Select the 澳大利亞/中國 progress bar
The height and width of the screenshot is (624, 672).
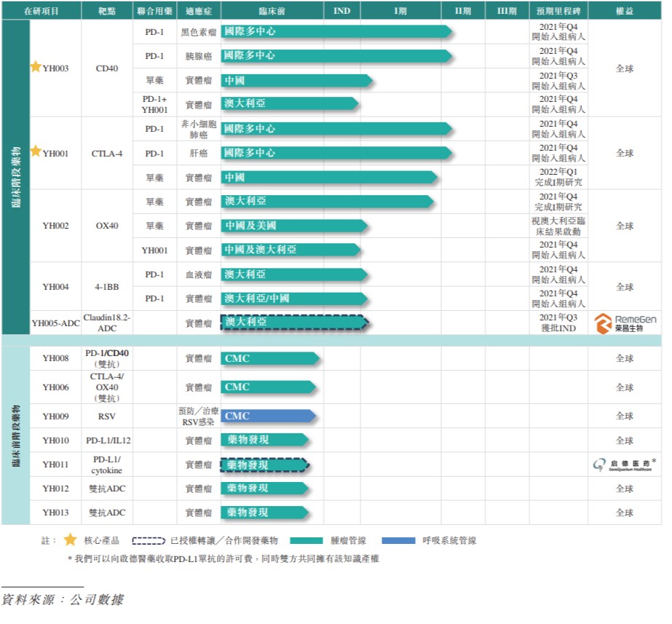294,299
